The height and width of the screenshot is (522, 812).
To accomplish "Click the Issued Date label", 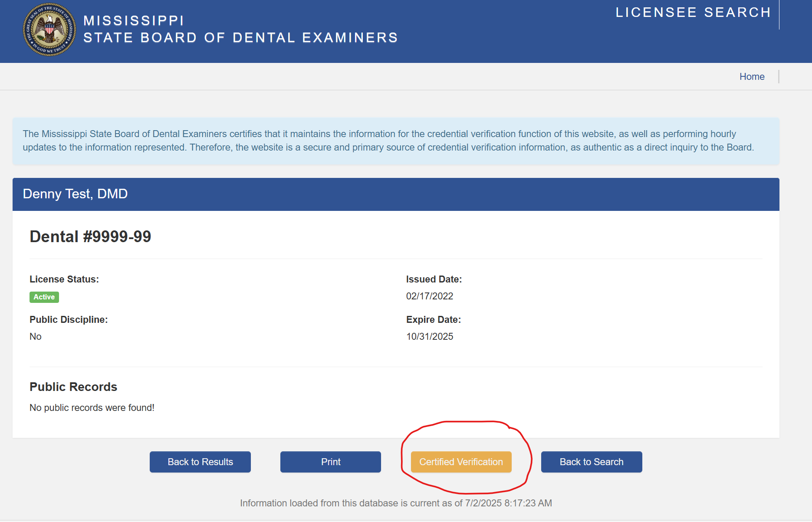I will click(x=434, y=279).
